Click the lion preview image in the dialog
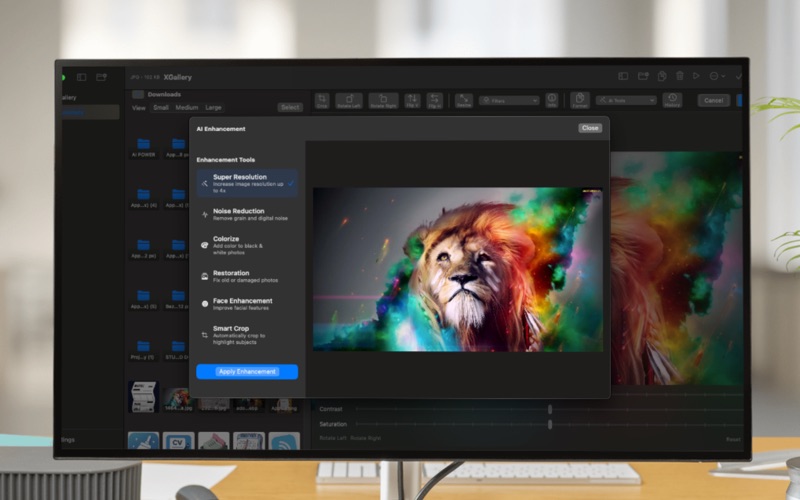 click(458, 269)
